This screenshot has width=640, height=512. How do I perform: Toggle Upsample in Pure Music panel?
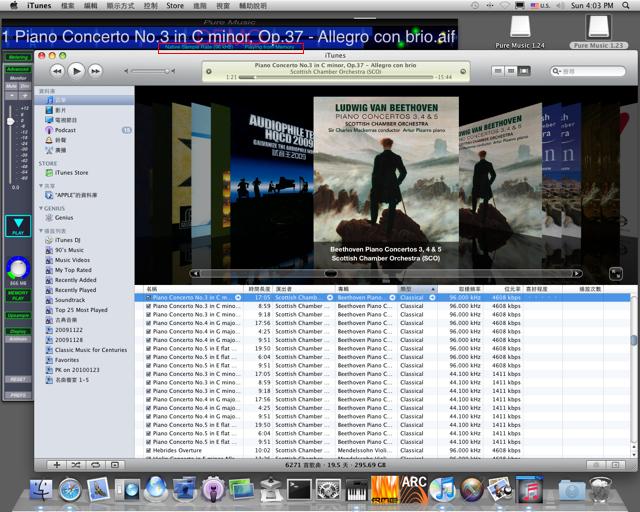(18, 315)
